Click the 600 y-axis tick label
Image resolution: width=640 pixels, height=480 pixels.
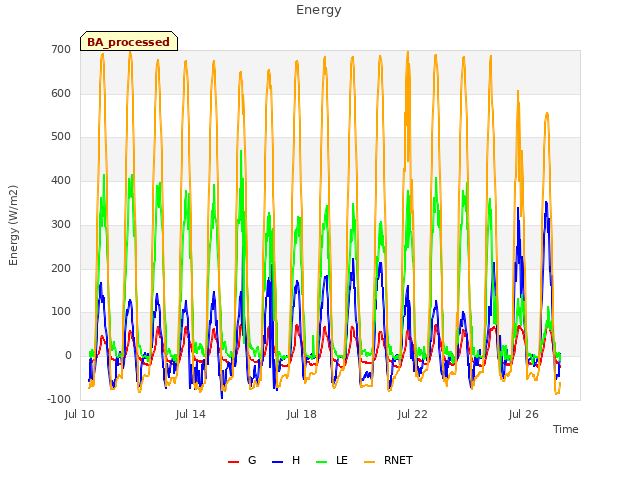point(61,93)
